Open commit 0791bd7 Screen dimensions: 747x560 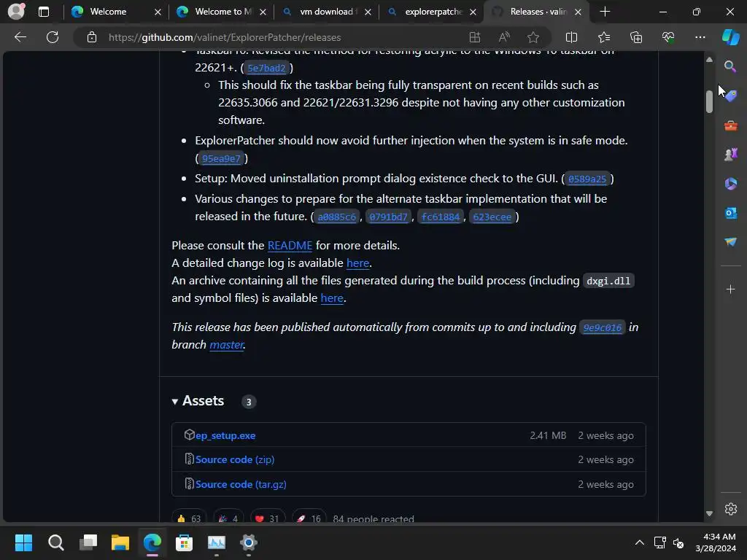point(388,217)
